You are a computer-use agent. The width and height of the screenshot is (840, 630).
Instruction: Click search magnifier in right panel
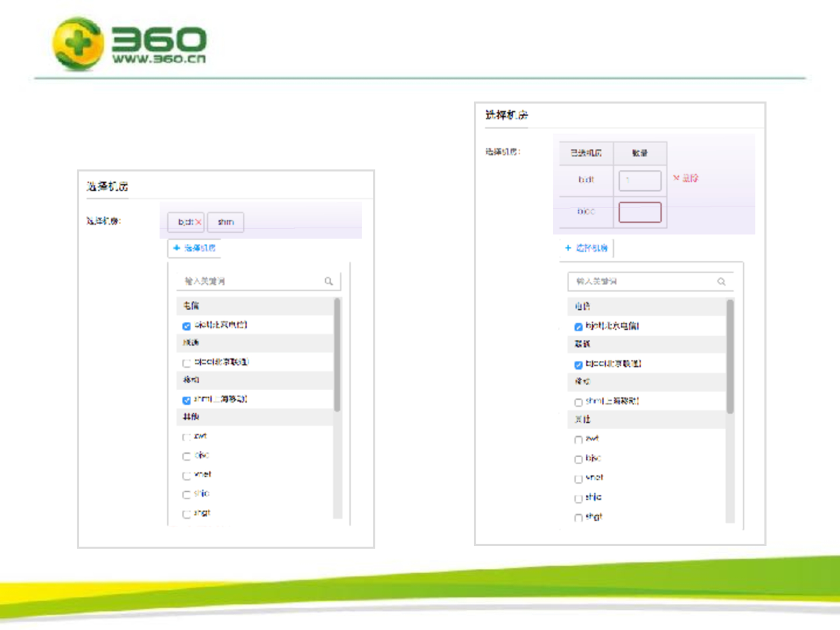click(x=721, y=281)
